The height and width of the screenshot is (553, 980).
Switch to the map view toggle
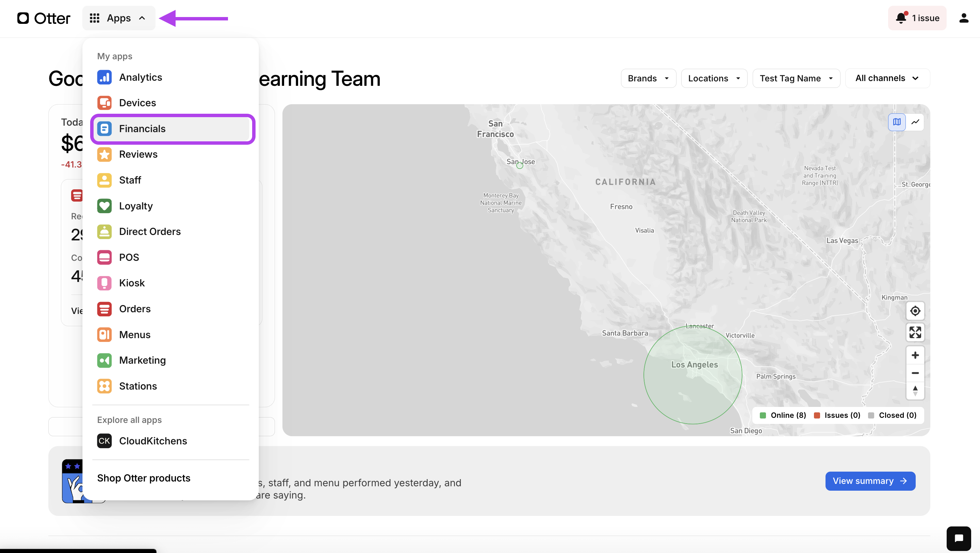point(897,122)
